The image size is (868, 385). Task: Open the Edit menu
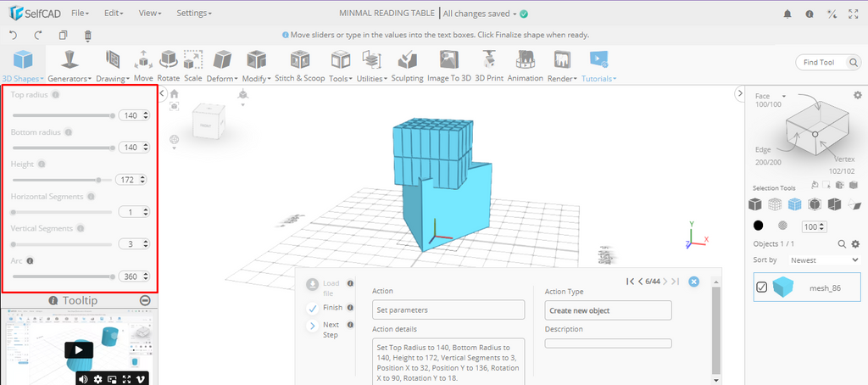point(114,14)
